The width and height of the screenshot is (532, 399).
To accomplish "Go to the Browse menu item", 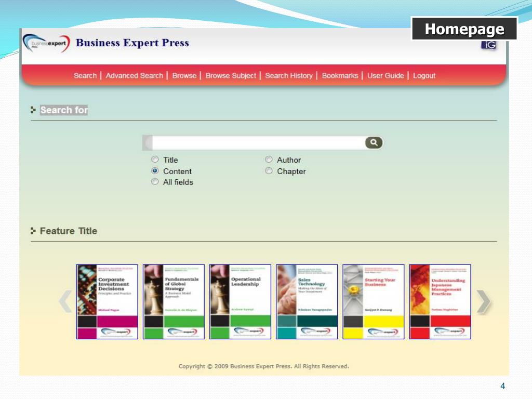I will click(184, 76).
